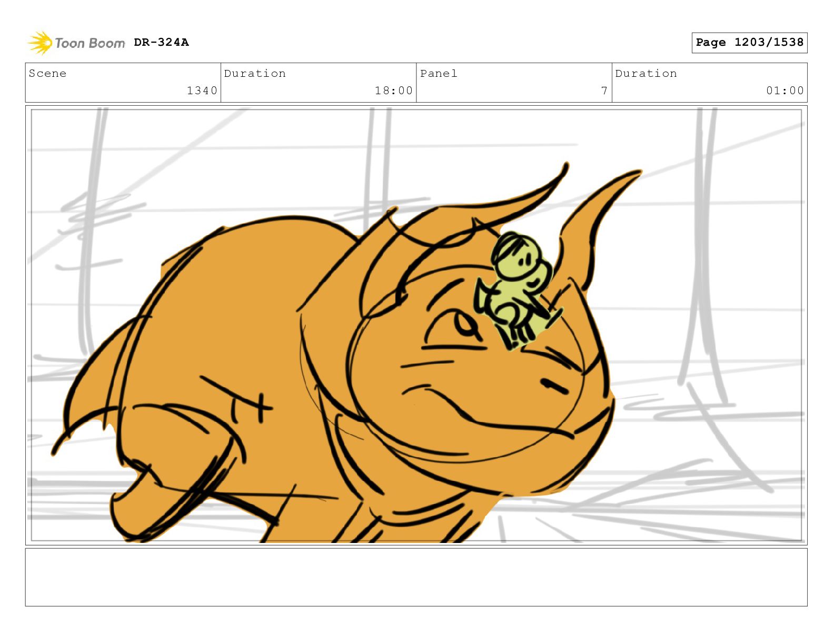Click the Toon Boom logo

click(x=76, y=43)
